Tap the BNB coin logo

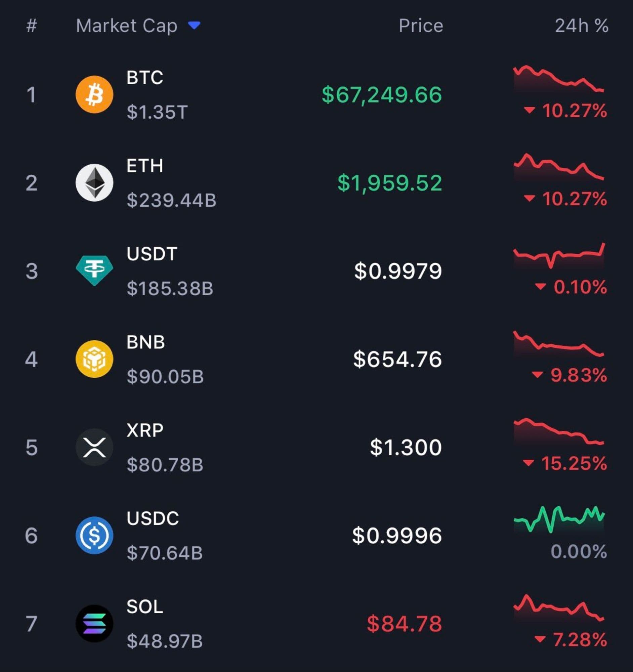tap(94, 359)
